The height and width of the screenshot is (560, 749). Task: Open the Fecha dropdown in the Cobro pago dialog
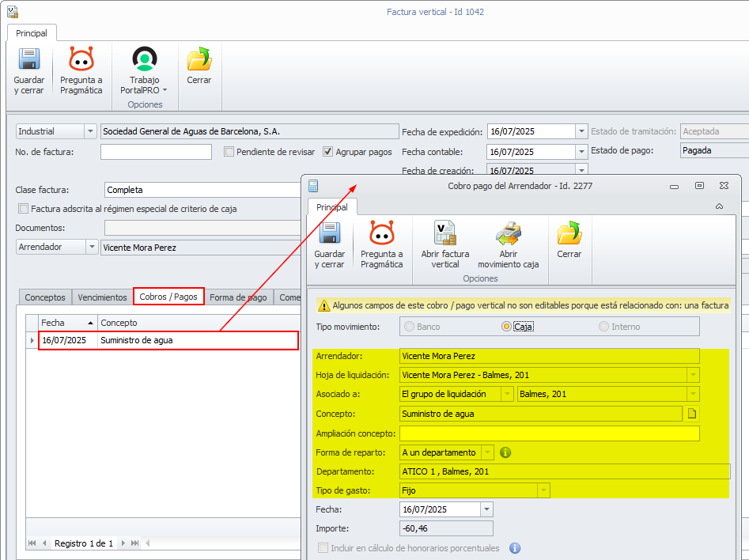click(486, 509)
